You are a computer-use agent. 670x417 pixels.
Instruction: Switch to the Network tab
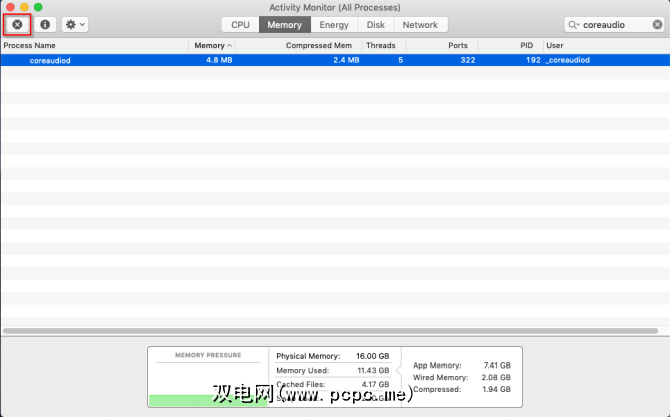tap(420, 25)
